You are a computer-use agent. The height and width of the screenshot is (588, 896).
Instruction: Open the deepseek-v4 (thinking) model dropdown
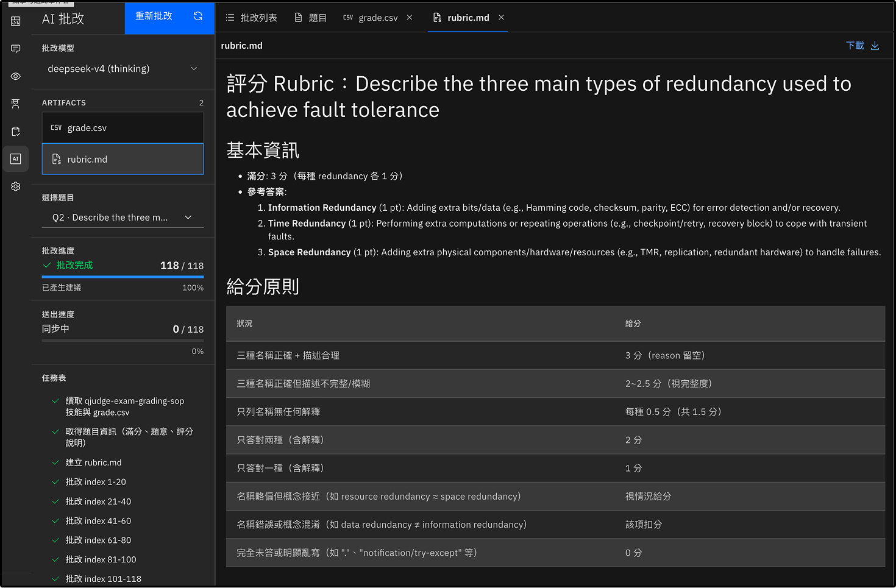pyautogui.click(x=123, y=69)
